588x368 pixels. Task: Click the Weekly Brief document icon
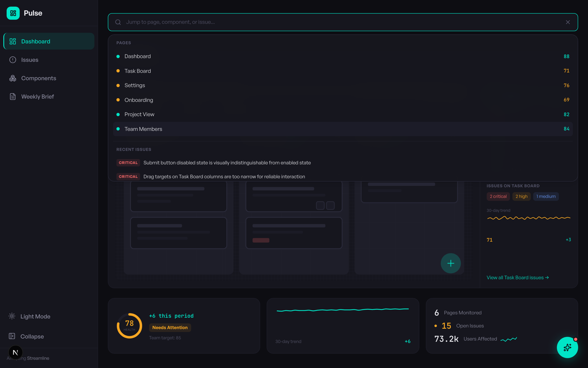[x=12, y=96]
